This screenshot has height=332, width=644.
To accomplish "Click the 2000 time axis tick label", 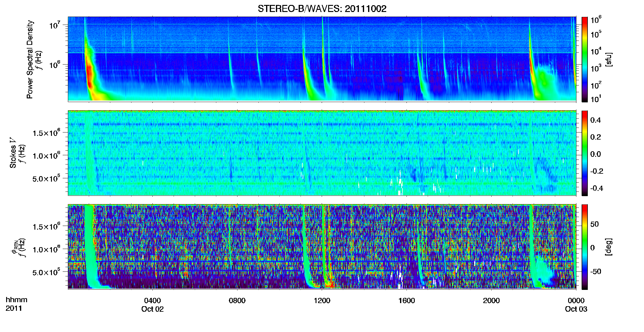I will 491,300.
